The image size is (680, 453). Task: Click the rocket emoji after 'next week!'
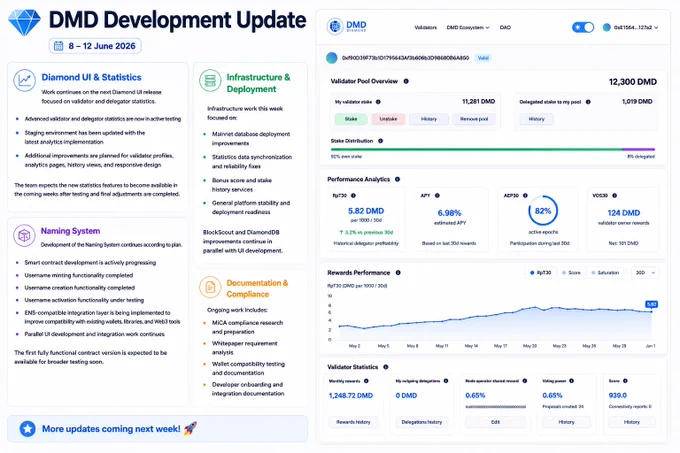click(190, 428)
